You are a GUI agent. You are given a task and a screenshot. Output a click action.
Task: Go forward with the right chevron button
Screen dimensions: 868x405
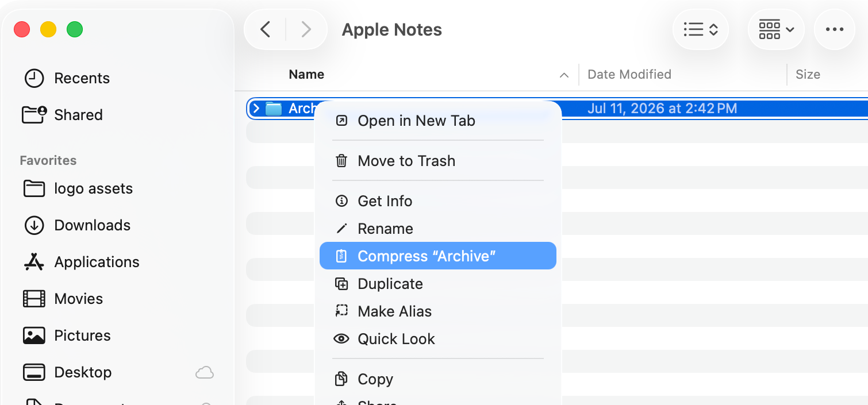pyautogui.click(x=306, y=29)
